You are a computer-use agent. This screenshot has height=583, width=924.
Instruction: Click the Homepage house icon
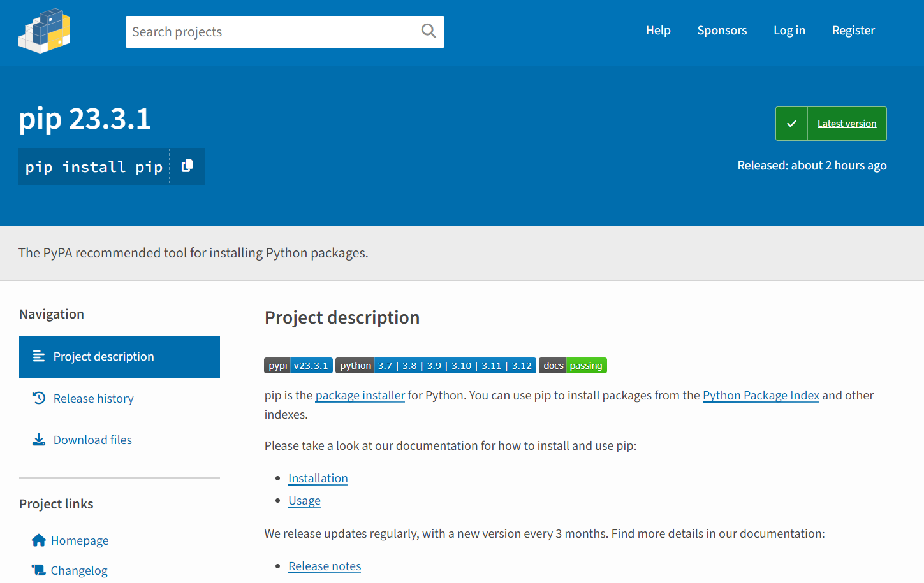(38, 540)
